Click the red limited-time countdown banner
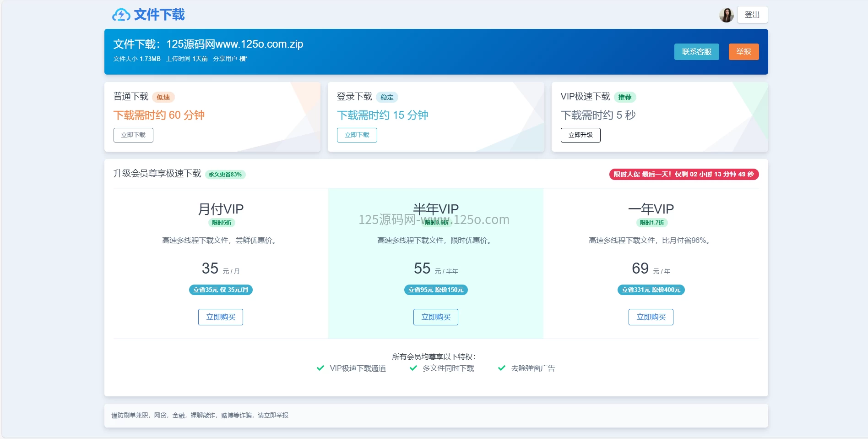Screen dimensions: 868x439 click(684, 174)
